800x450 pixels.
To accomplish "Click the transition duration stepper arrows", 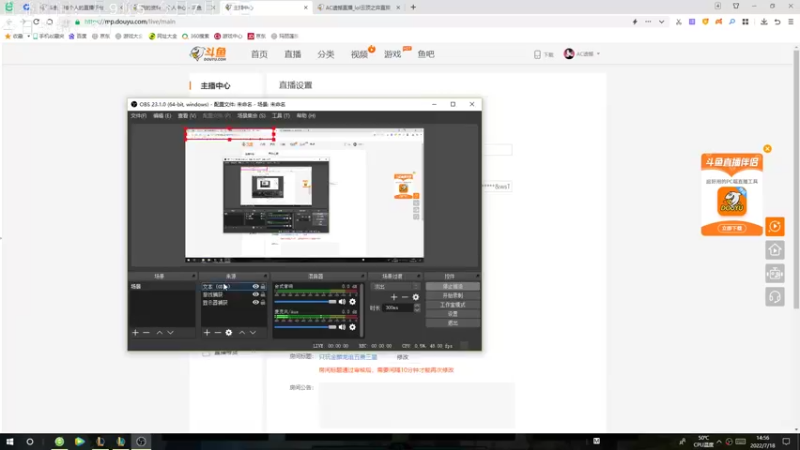I will (417, 308).
